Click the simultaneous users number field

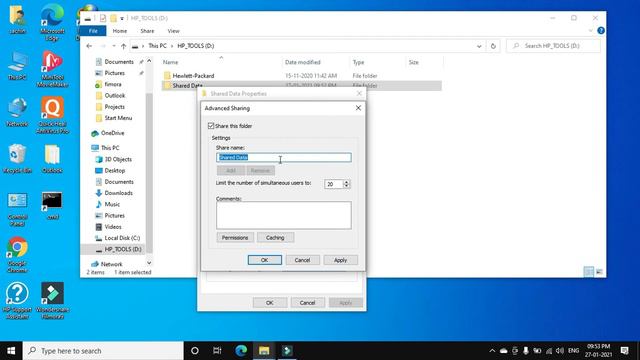[x=334, y=184]
